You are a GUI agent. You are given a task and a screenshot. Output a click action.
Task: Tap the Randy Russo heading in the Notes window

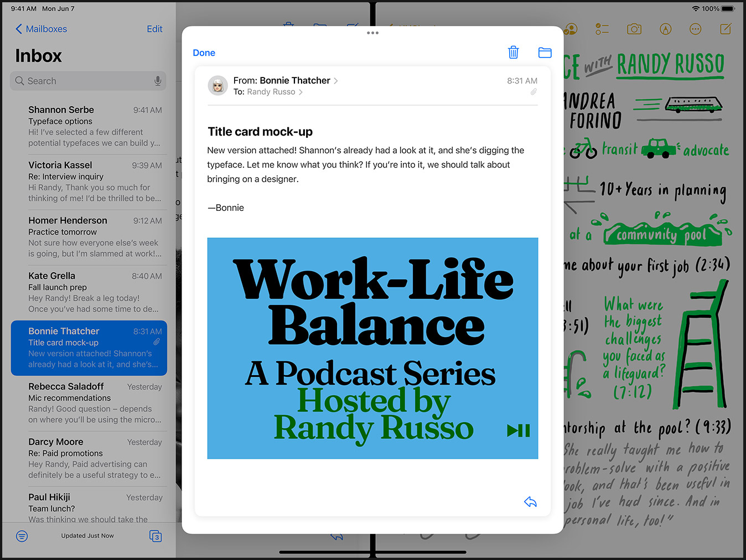(671, 65)
